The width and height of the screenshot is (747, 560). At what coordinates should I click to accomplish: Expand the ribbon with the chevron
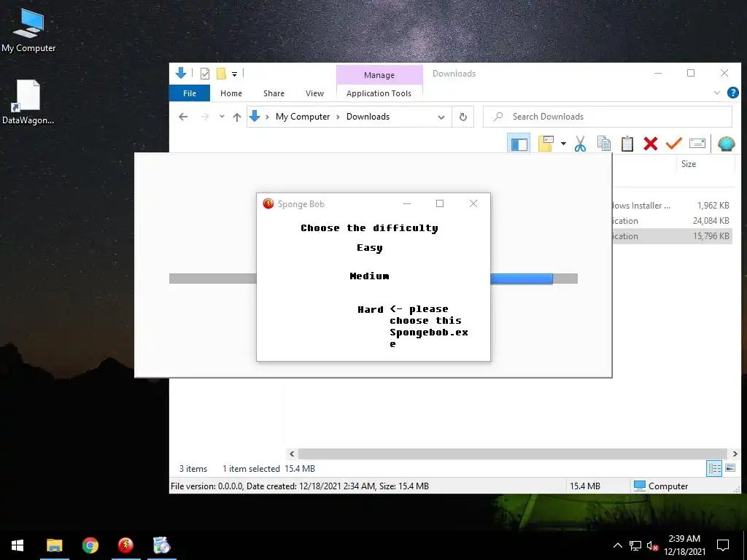[x=717, y=93]
